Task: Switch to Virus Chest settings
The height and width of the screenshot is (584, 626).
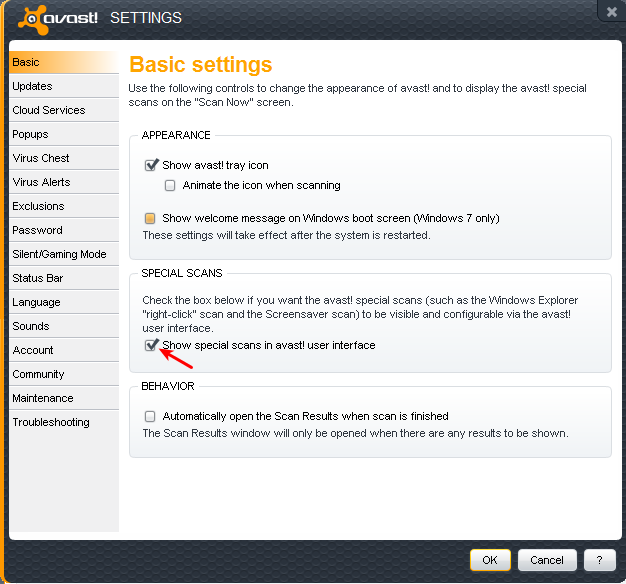Action: tap(64, 158)
